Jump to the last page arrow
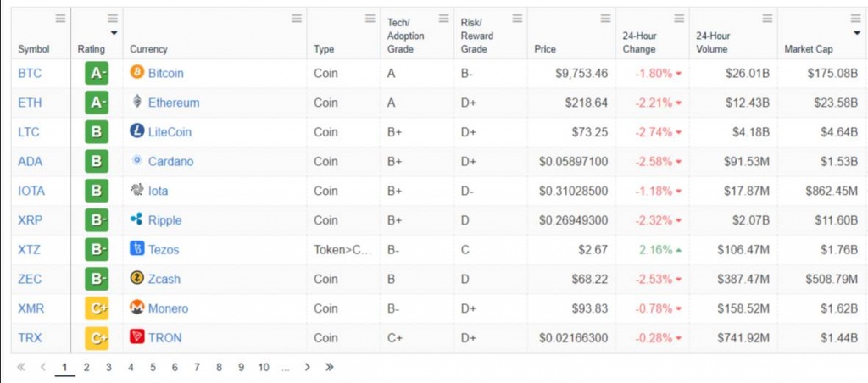 [x=330, y=367]
